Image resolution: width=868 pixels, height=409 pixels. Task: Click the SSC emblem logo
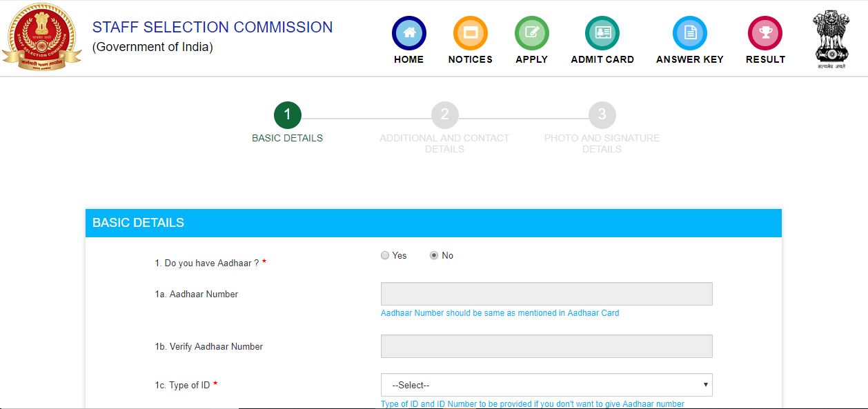[43, 38]
